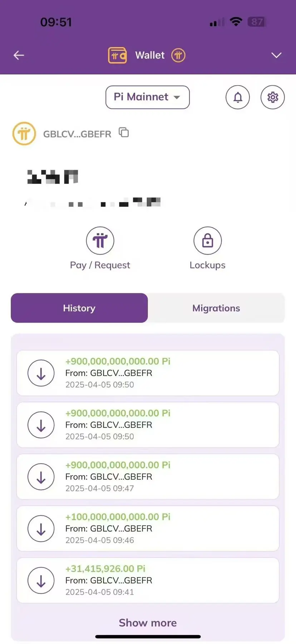This screenshot has width=296, height=644.
Task: Open Lockups
Action: click(x=208, y=248)
